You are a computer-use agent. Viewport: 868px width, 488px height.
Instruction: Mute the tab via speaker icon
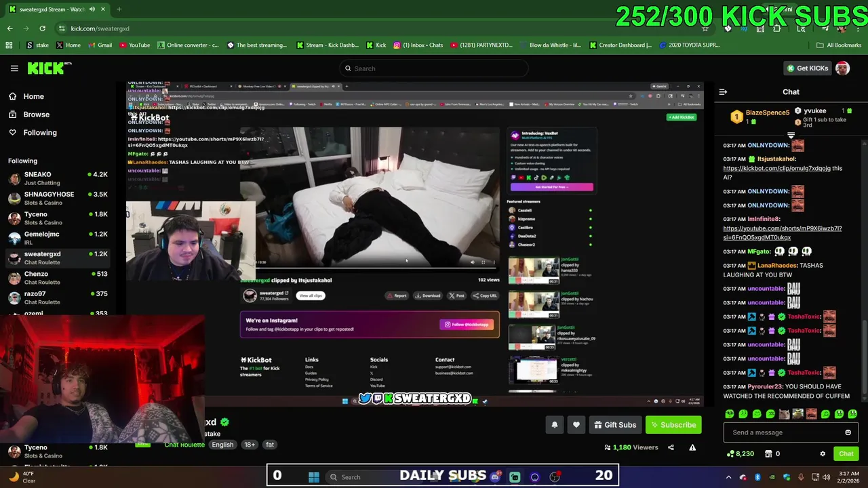coord(92,9)
